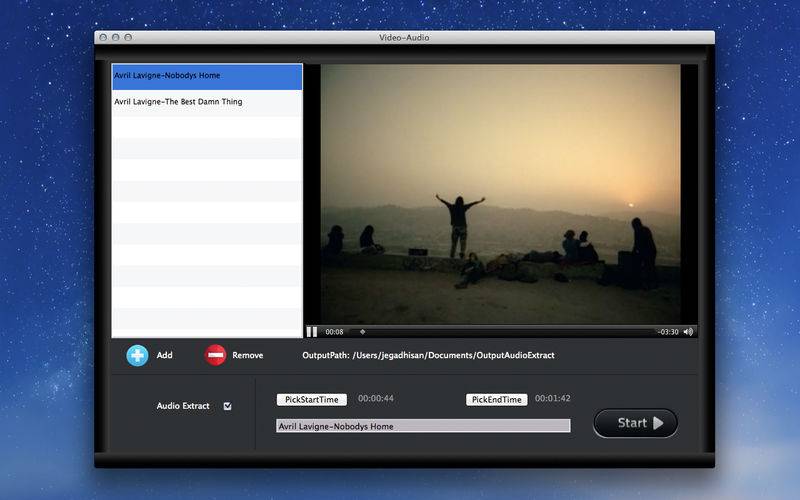Click the video progress slider handle
Viewport: 800px width, 500px height.
362,332
